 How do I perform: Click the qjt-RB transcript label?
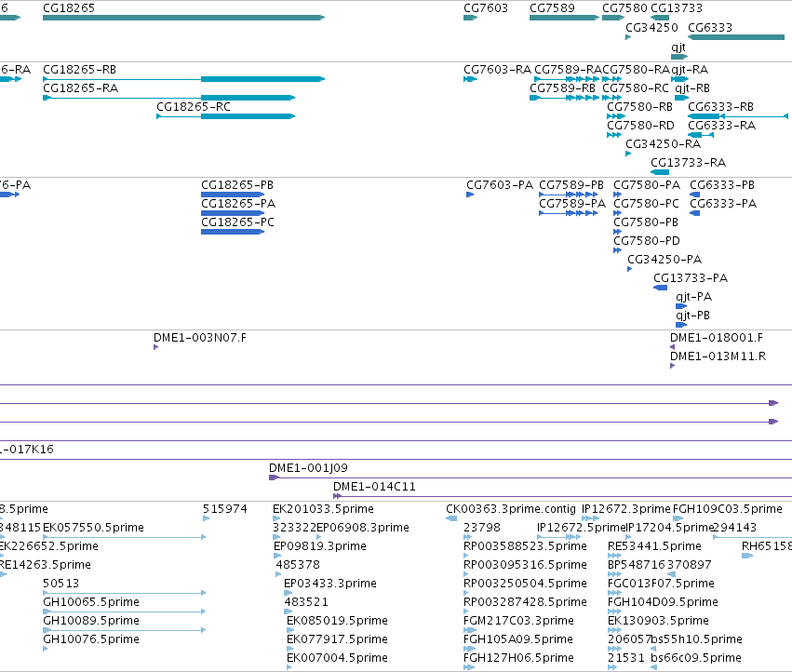(x=692, y=88)
